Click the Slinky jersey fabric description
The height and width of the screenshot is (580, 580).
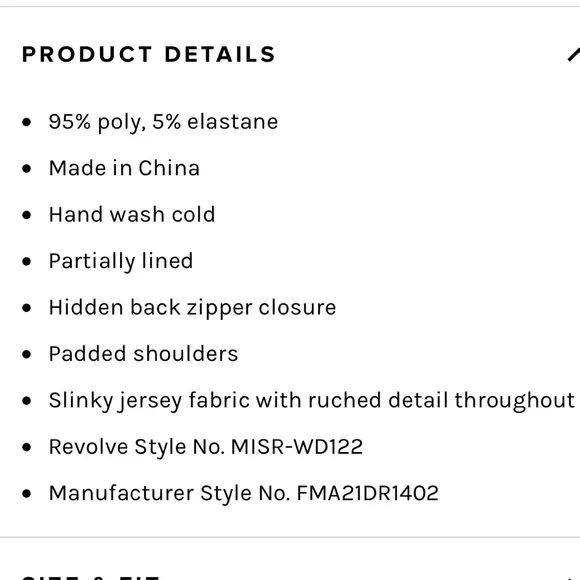312,401
